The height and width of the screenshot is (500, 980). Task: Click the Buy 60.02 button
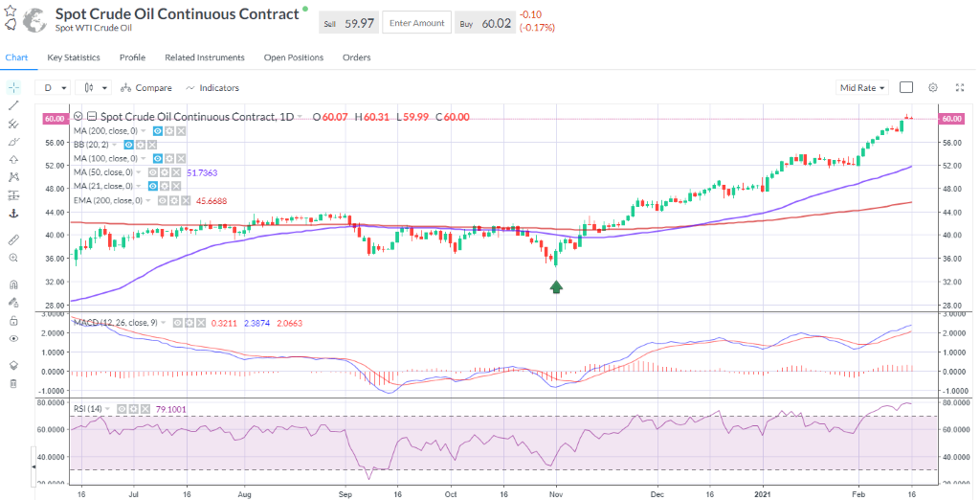485,23
